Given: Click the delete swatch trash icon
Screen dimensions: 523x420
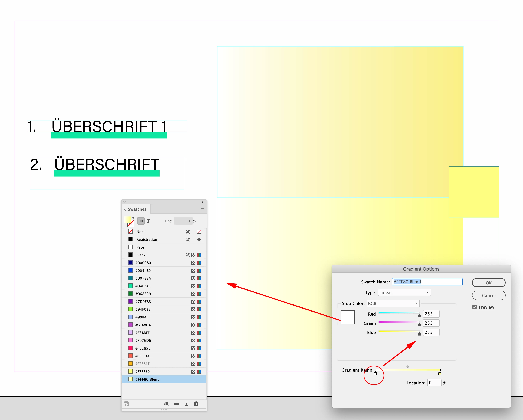Looking at the screenshot, I should coord(196,404).
